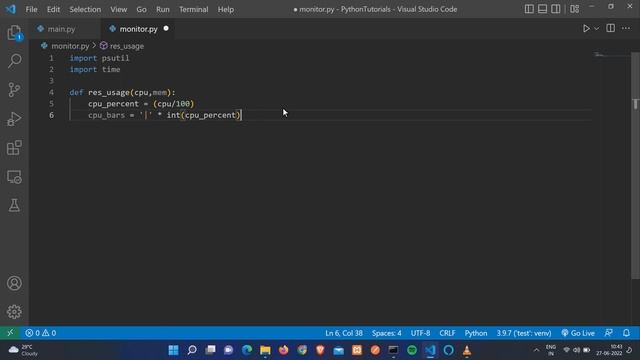The image size is (640, 360).
Task: Click the Run Python File play button
Action: tap(586, 29)
